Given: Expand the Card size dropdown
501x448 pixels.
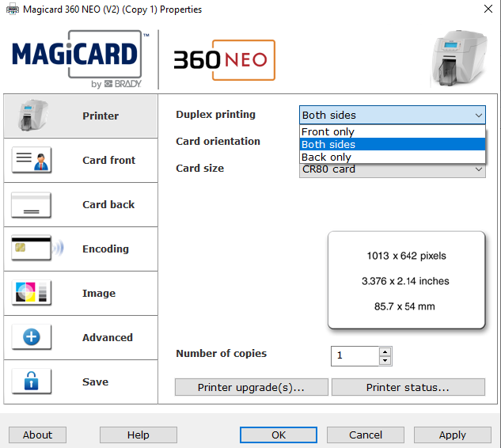Looking at the screenshot, I should pos(393,171).
